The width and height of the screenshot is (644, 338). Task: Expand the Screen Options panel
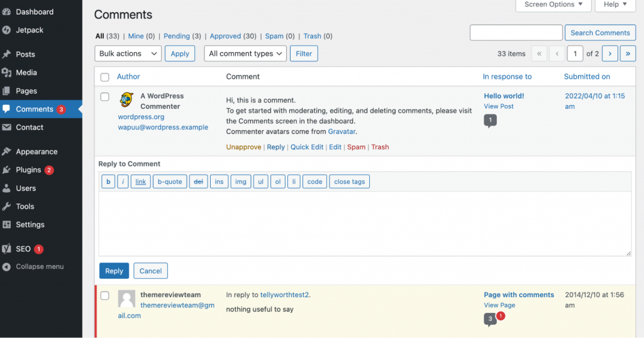click(549, 4)
